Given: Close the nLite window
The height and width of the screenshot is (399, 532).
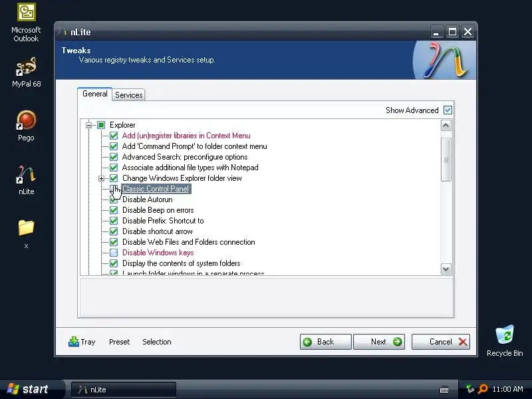Looking at the screenshot, I should pos(467,32).
